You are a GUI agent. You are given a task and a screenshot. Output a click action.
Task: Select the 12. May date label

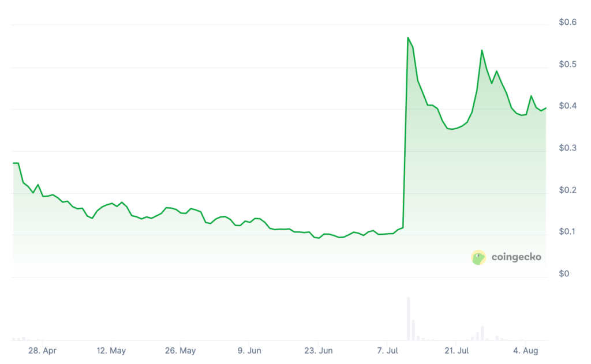click(x=111, y=351)
